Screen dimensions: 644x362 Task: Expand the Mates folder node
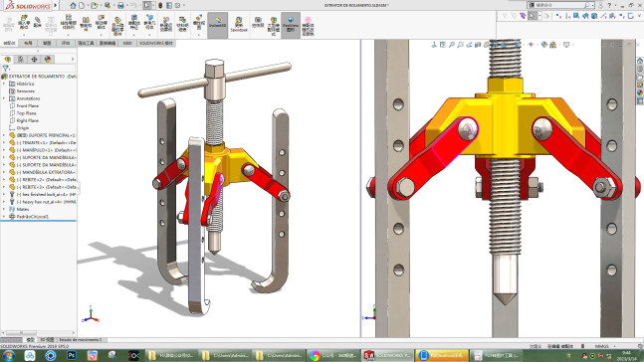4,209
